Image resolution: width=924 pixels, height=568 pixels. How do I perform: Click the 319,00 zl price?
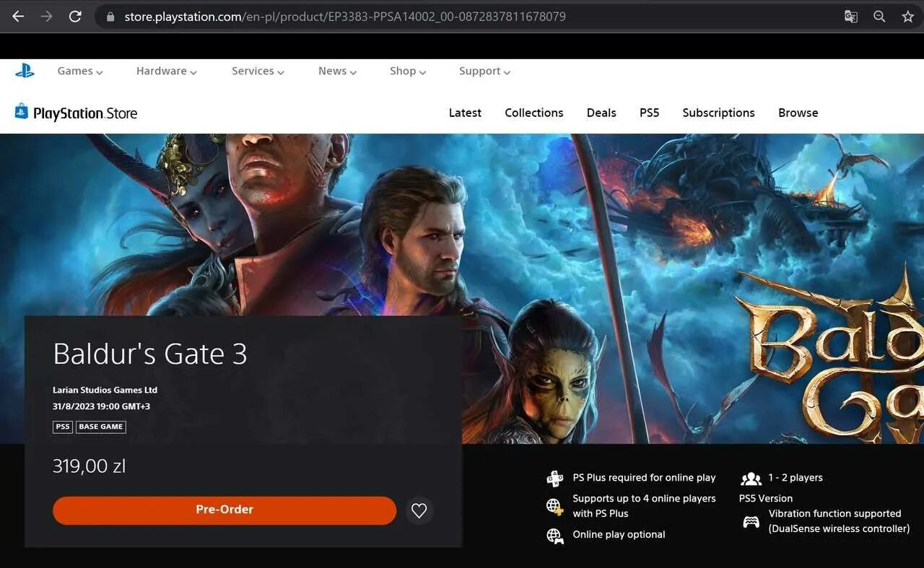[89, 466]
